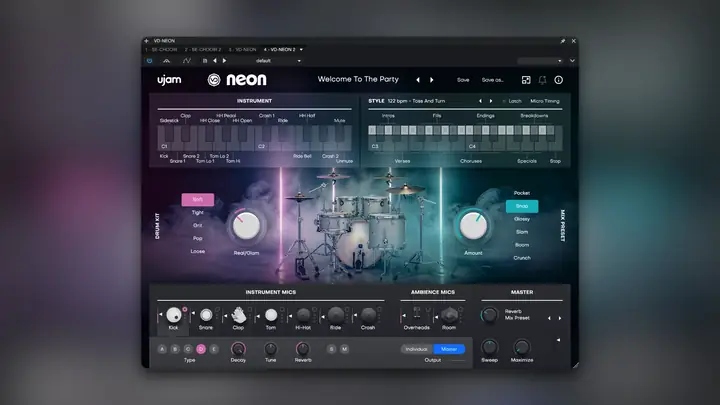Go to next host preset arrow

pyautogui.click(x=225, y=61)
